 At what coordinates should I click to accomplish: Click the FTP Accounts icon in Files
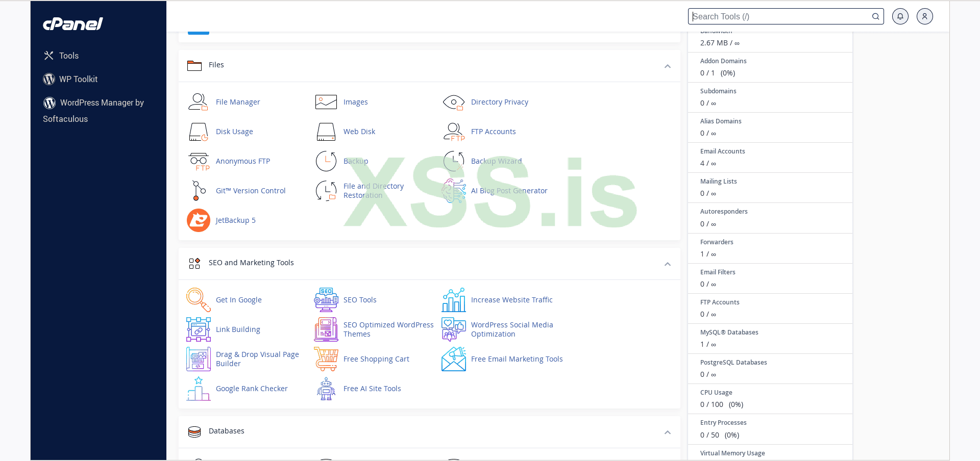click(x=454, y=132)
